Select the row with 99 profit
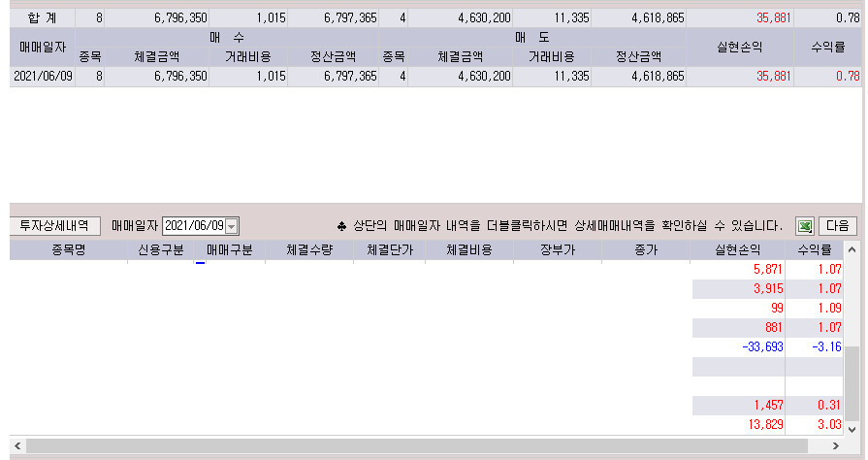Image resolution: width=868 pixels, height=460 pixels. (427, 309)
